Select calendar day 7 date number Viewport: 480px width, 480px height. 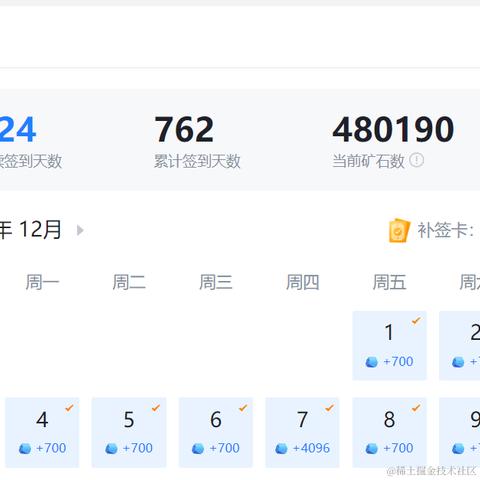[302, 419]
